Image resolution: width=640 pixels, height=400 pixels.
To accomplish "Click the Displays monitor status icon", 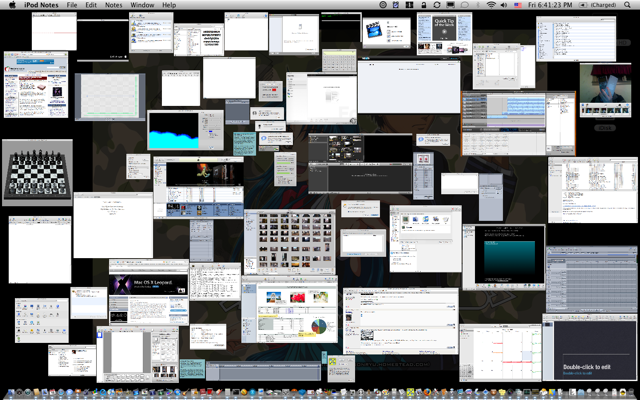I will point(451,5).
